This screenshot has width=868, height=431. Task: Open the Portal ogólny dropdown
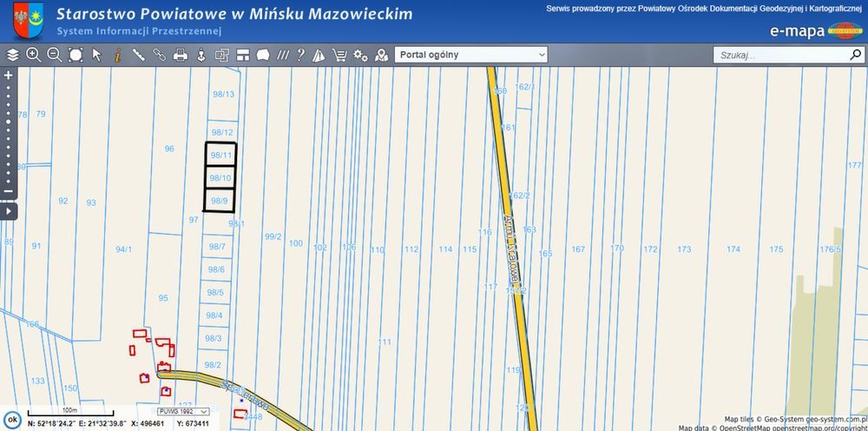pos(470,55)
